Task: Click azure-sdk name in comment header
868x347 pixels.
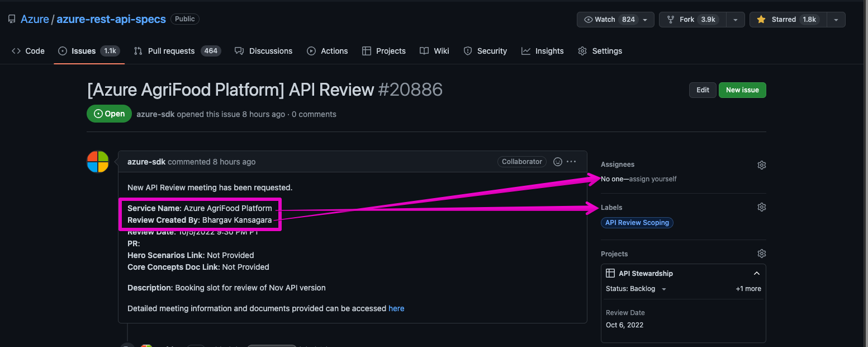Action: point(146,162)
